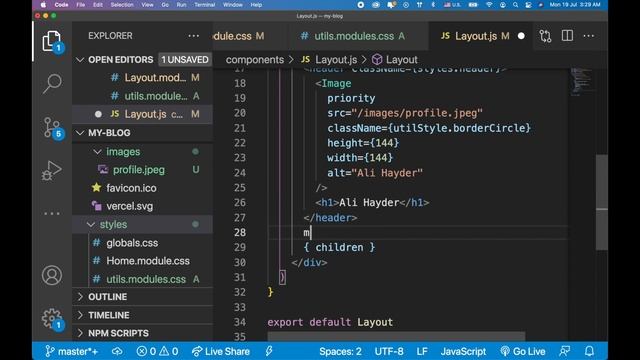Open the Selection menu
Screen dimensions: 640x360
coord(122,5)
